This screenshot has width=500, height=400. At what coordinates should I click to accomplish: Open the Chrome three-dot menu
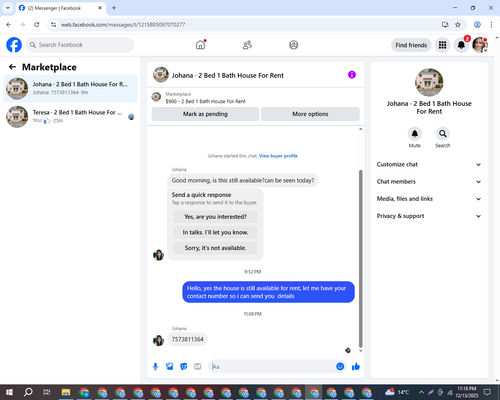491,25
